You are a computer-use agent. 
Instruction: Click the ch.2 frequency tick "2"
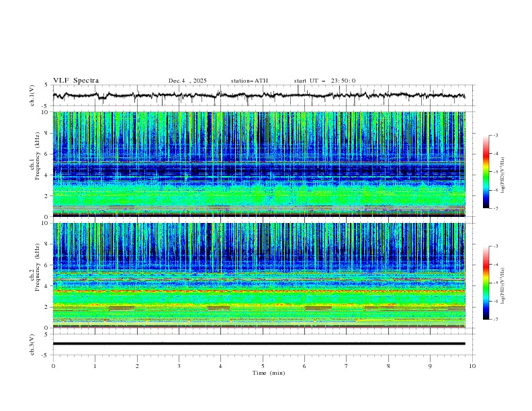pyautogui.click(x=48, y=307)
